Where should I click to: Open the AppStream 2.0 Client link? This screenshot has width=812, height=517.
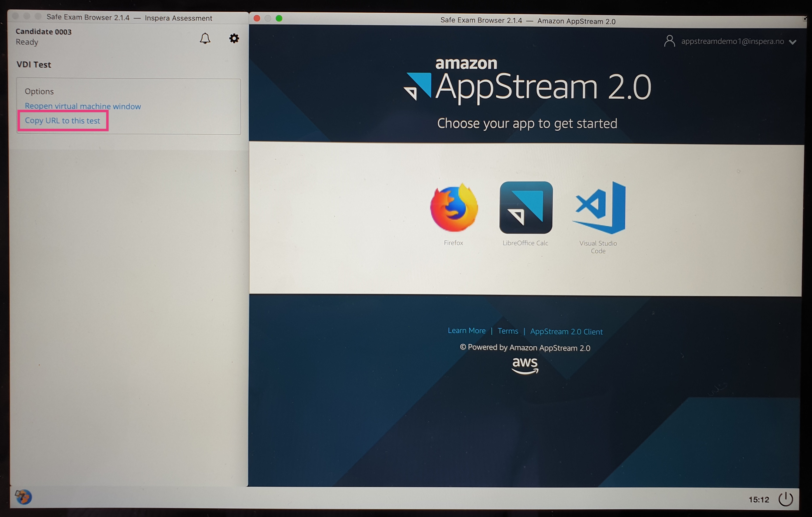[x=566, y=332]
